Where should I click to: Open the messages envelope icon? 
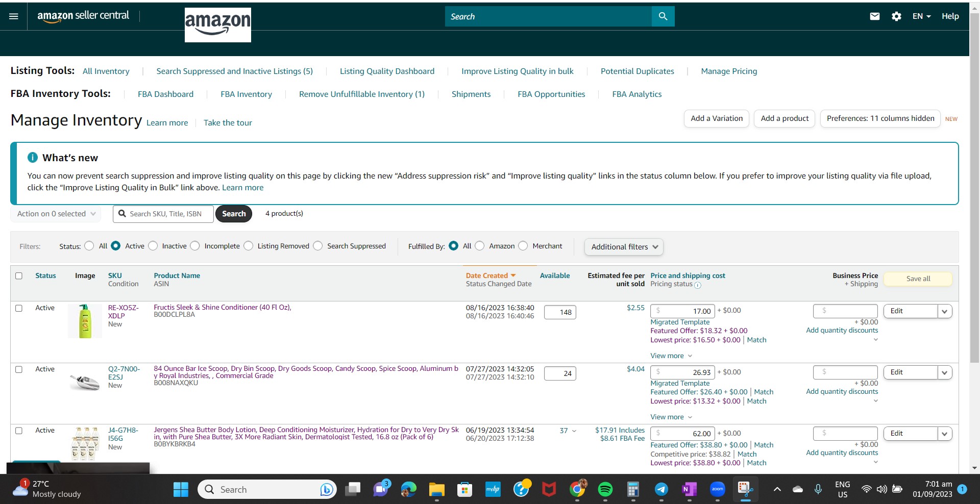[875, 16]
